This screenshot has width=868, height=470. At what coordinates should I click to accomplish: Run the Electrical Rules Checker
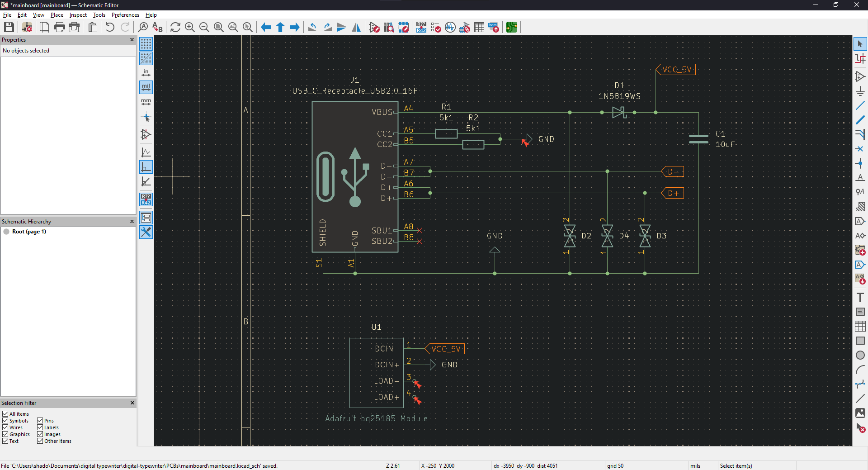coord(436,28)
